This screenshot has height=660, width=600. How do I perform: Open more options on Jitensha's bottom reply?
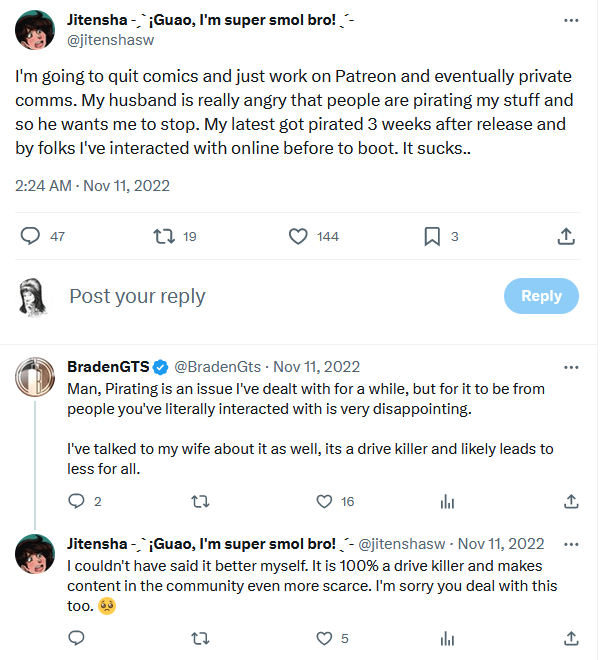pos(571,544)
